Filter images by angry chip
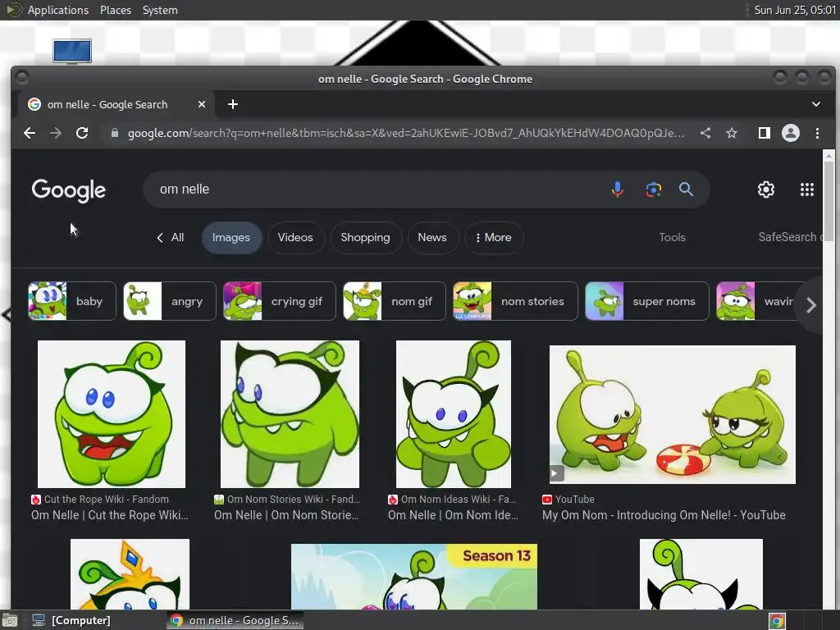 [169, 301]
